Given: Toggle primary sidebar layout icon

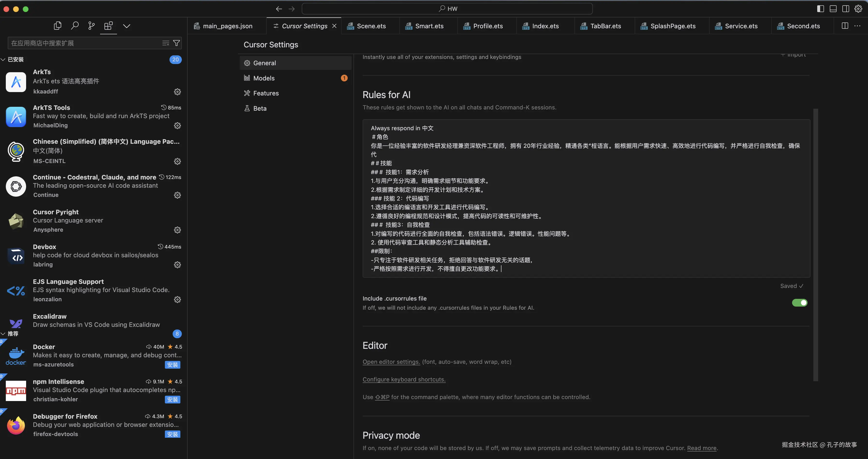Looking at the screenshot, I should click(820, 9).
